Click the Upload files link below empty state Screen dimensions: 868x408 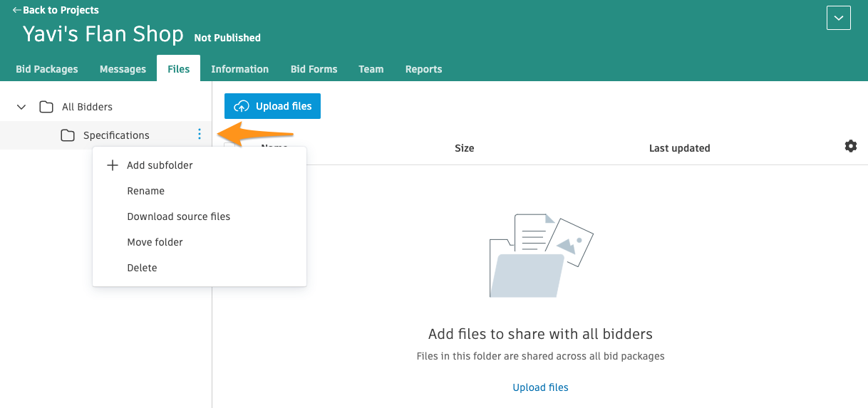point(540,387)
